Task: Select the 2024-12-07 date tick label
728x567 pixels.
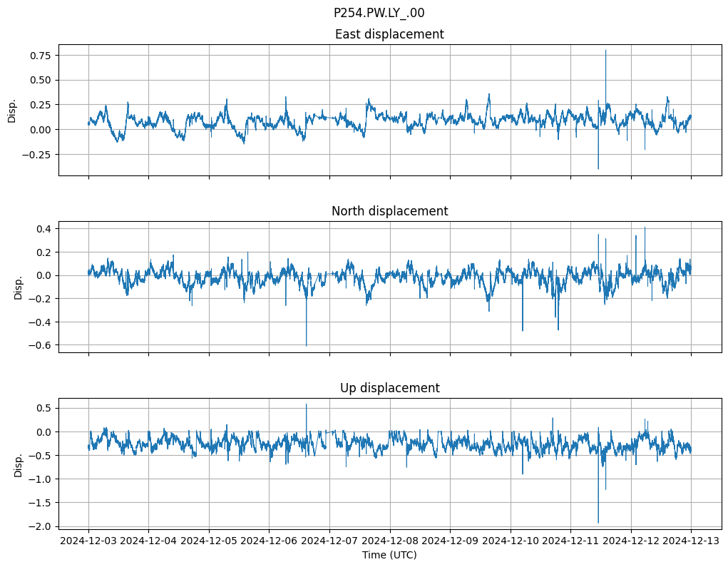Action: (x=329, y=541)
